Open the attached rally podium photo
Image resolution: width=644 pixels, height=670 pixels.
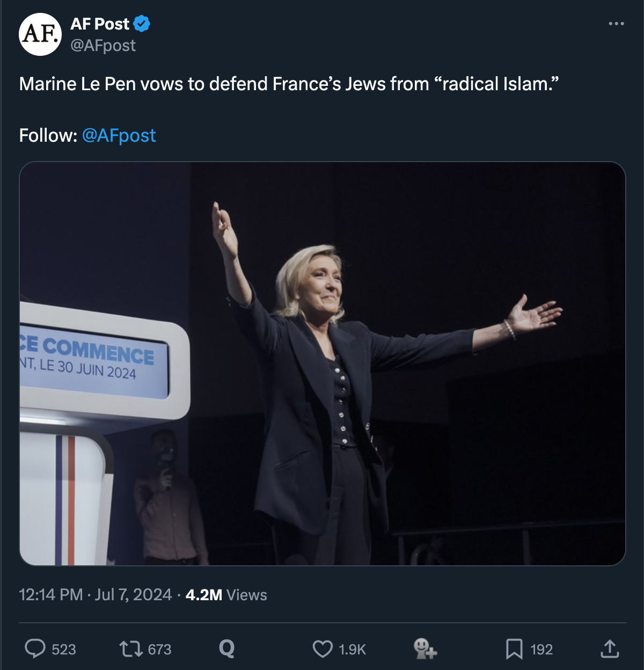[322, 363]
